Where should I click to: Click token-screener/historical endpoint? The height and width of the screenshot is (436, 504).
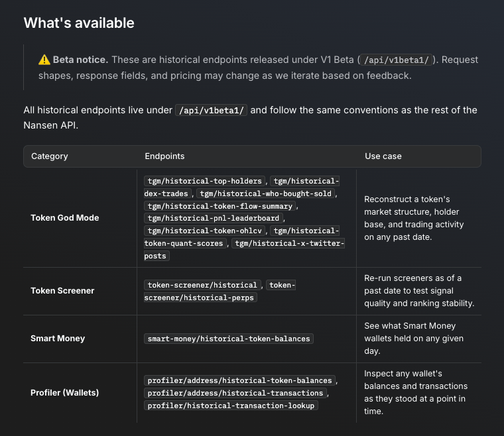click(x=202, y=285)
